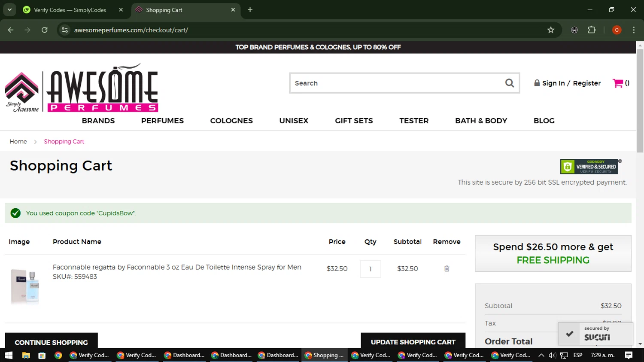Open the UNISEX menu
The height and width of the screenshot is (362, 644).
point(294,121)
